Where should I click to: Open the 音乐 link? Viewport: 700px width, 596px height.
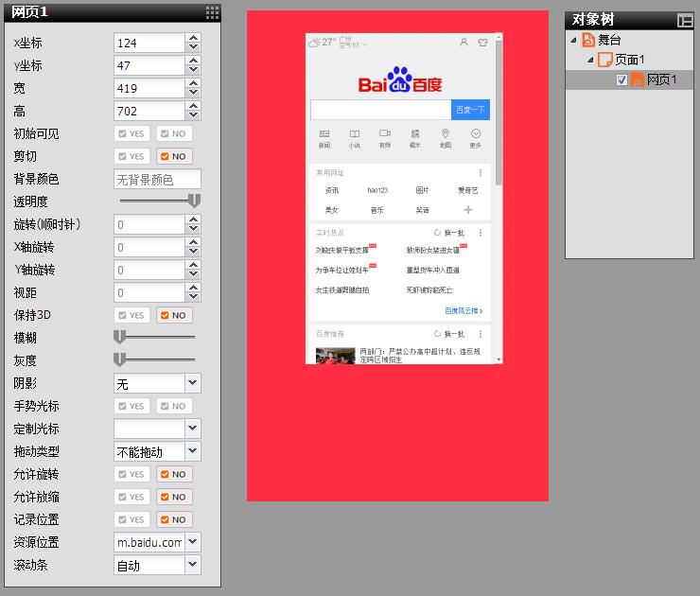click(x=377, y=210)
